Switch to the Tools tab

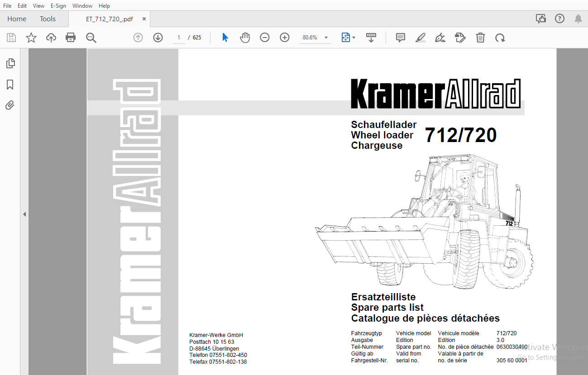point(48,19)
